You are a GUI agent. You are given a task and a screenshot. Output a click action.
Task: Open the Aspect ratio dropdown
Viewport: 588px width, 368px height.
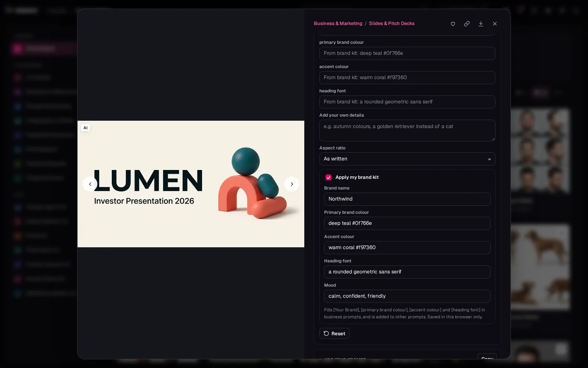coord(407,159)
